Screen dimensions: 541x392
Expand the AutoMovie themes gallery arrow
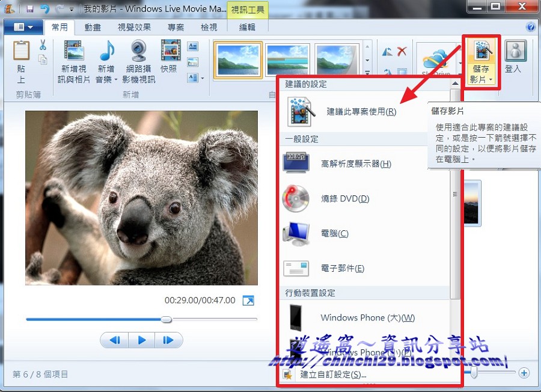(x=367, y=73)
